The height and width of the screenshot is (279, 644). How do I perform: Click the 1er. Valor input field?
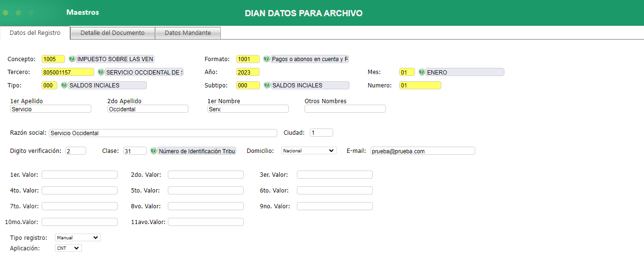(x=79, y=174)
